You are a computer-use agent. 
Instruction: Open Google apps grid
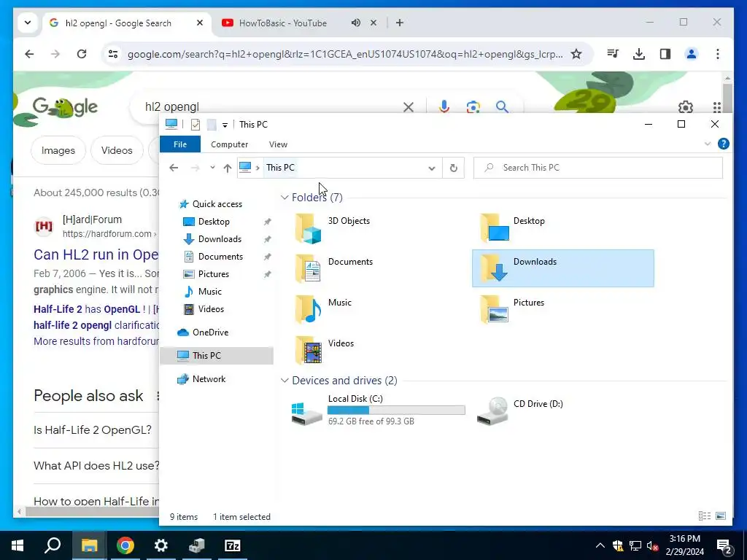pyautogui.click(x=717, y=106)
